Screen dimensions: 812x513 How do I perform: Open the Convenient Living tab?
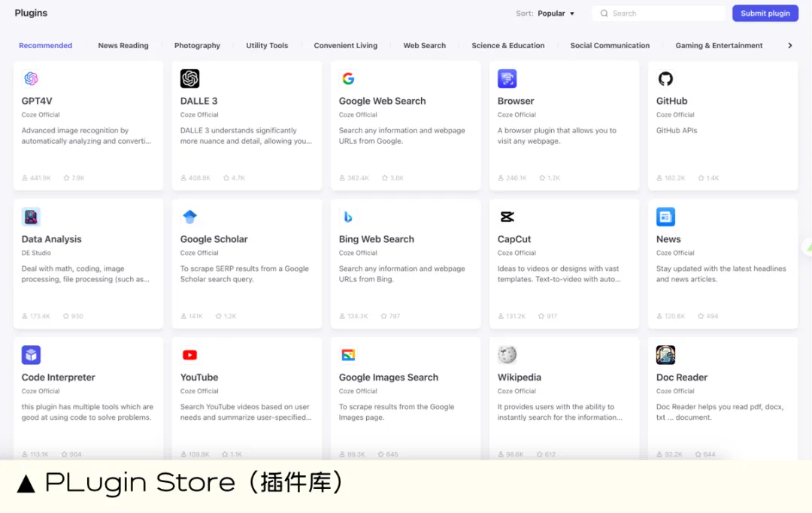(x=345, y=46)
